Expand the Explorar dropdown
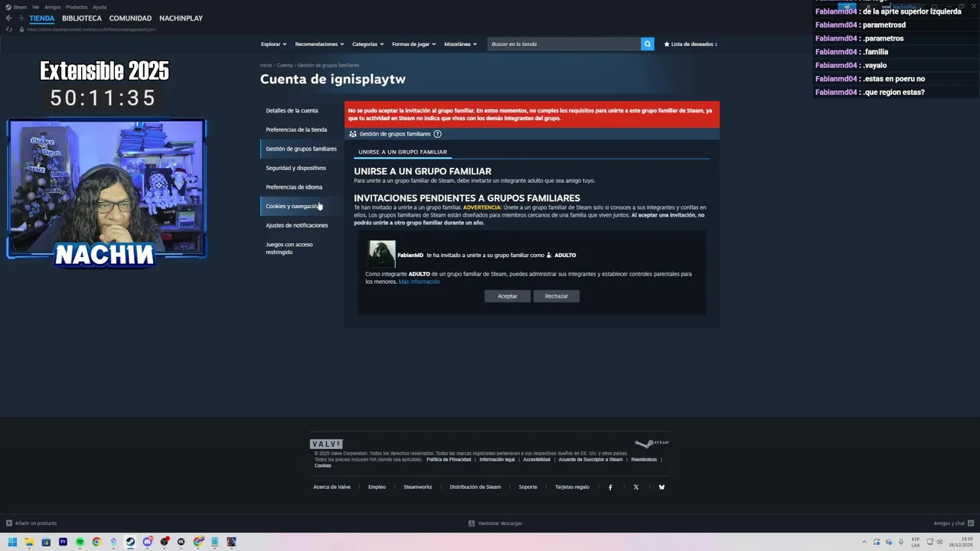The height and width of the screenshot is (551, 980). click(x=273, y=44)
